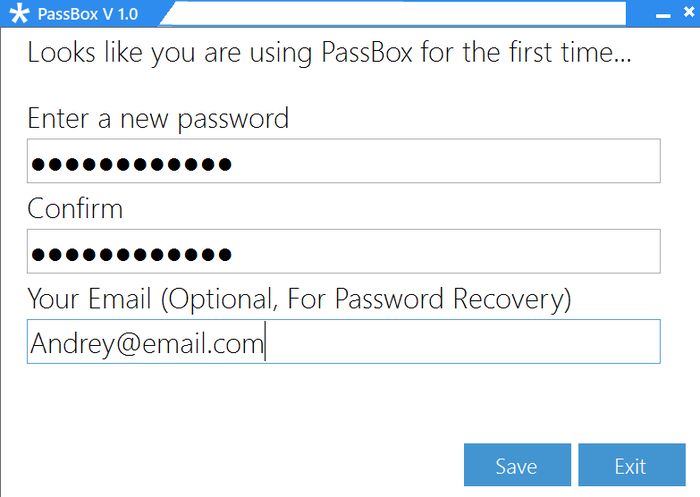Click the "Confirm" label
The image size is (700, 497).
coord(75,209)
